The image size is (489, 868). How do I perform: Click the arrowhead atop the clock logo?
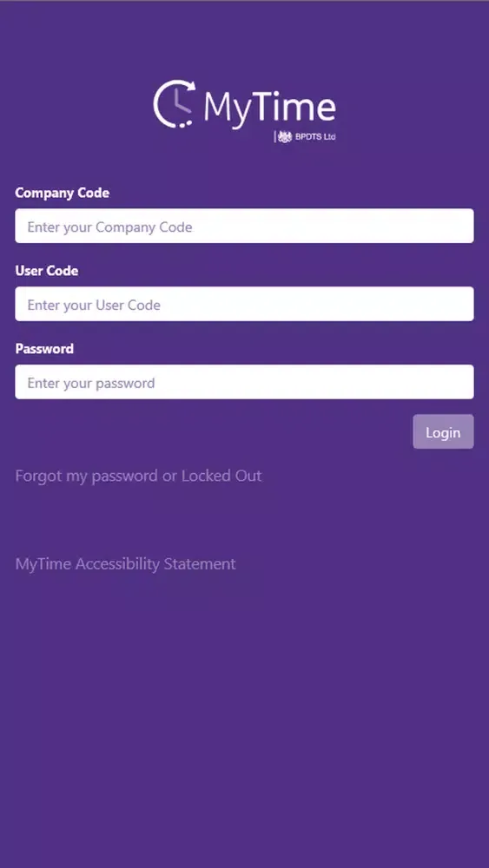(x=191, y=86)
